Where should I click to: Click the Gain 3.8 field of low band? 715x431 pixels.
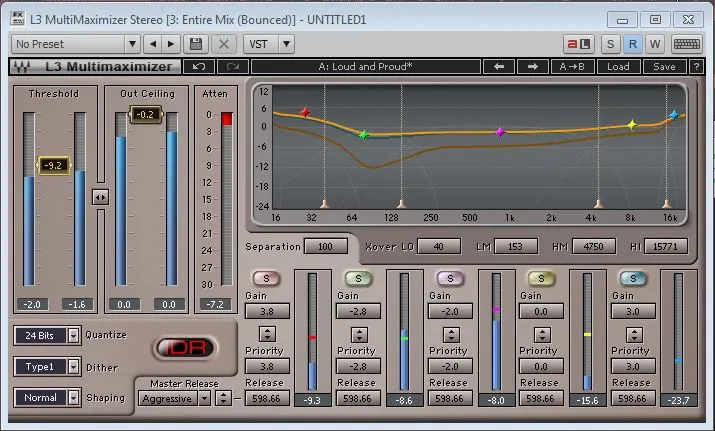[267, 312]
